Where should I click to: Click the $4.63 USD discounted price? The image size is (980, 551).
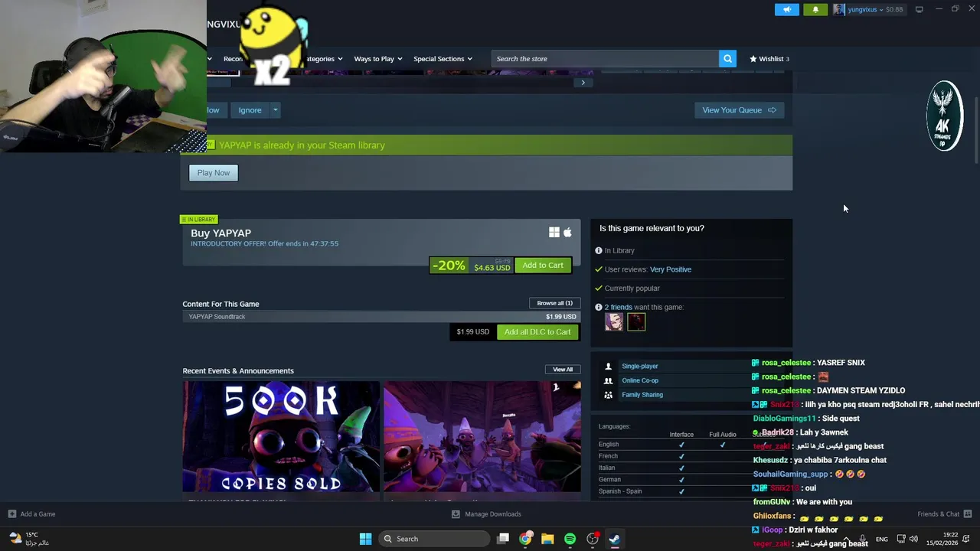[492, 268]
